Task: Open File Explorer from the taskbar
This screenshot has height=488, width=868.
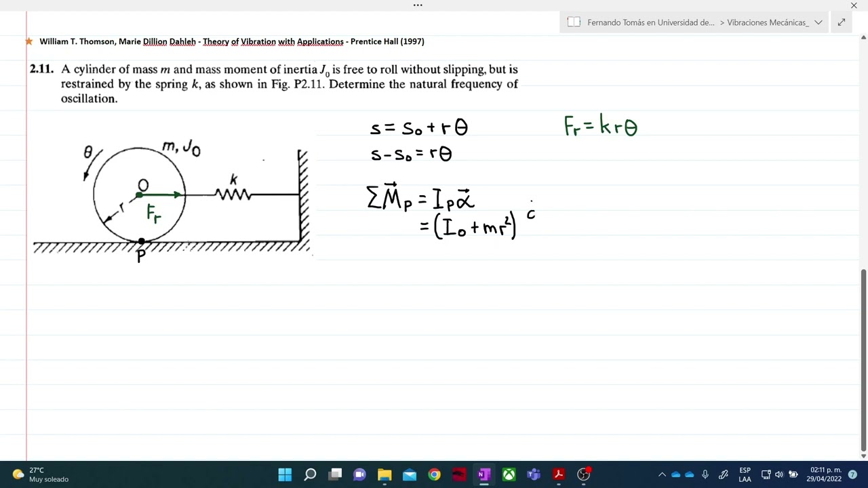Action: pos(384,474)
